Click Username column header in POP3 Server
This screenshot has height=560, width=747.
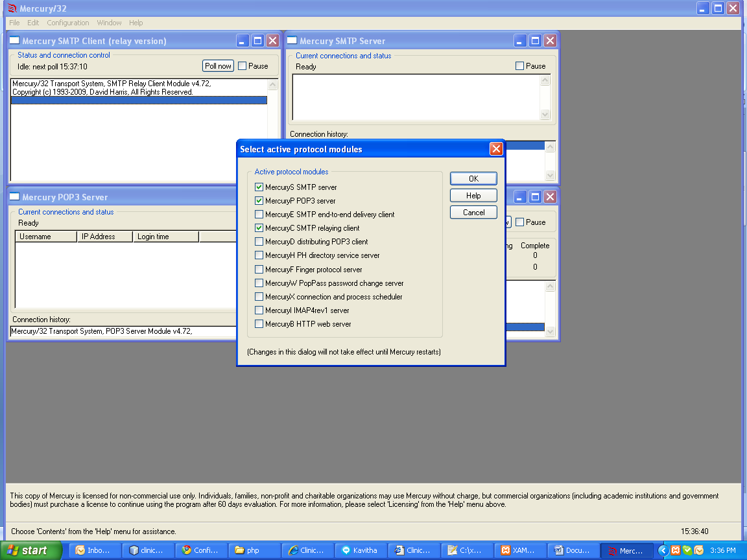point(46,237)
